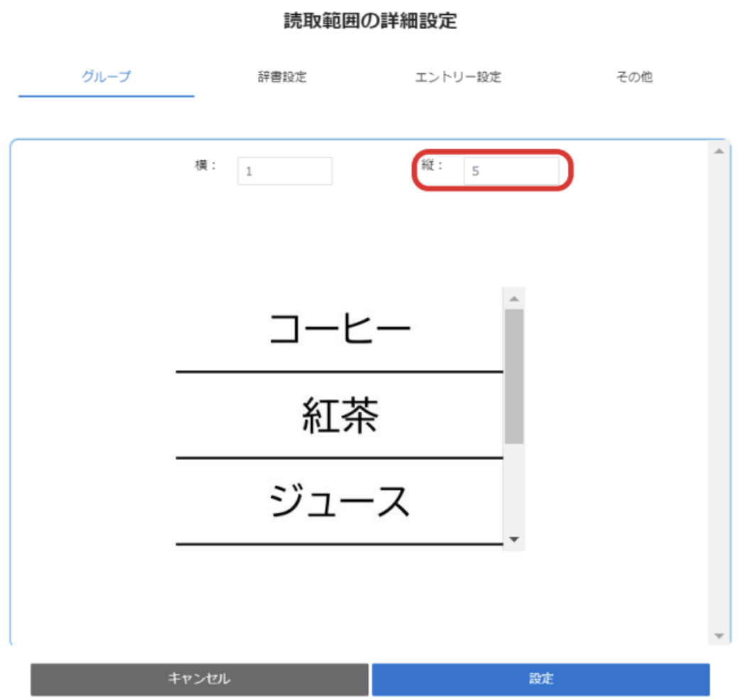Click the drink list's scroll up arrow
Image resolution: width=743 pixels, height=700 pixels.
pyautogui.click(x=514, y=297)
